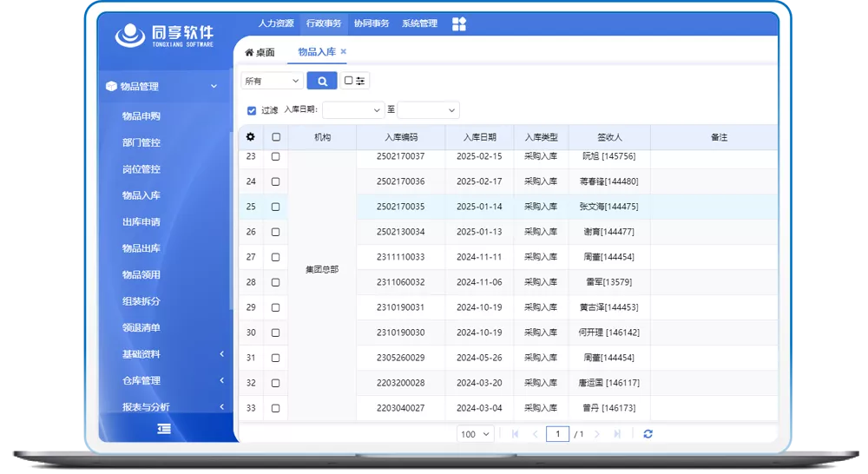The height and width of the screenshot is (474, 868).
Task: Check the select-all header checkbox
Action: [276, 137]
